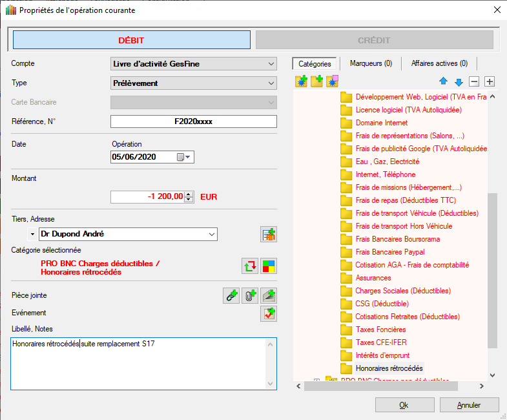Switch the operation to CRÉDIT
The height and width of the screenshot is (420, 507).
point(374,40)
